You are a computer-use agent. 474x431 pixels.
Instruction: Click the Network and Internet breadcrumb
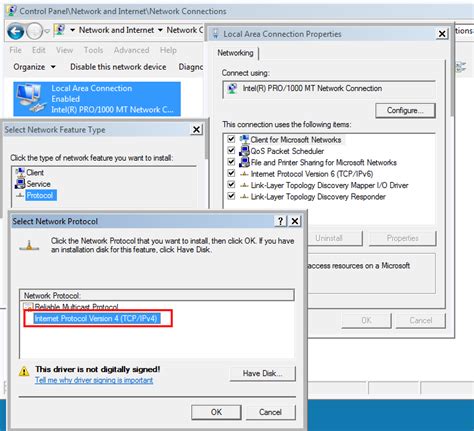[x=116, y=30]
